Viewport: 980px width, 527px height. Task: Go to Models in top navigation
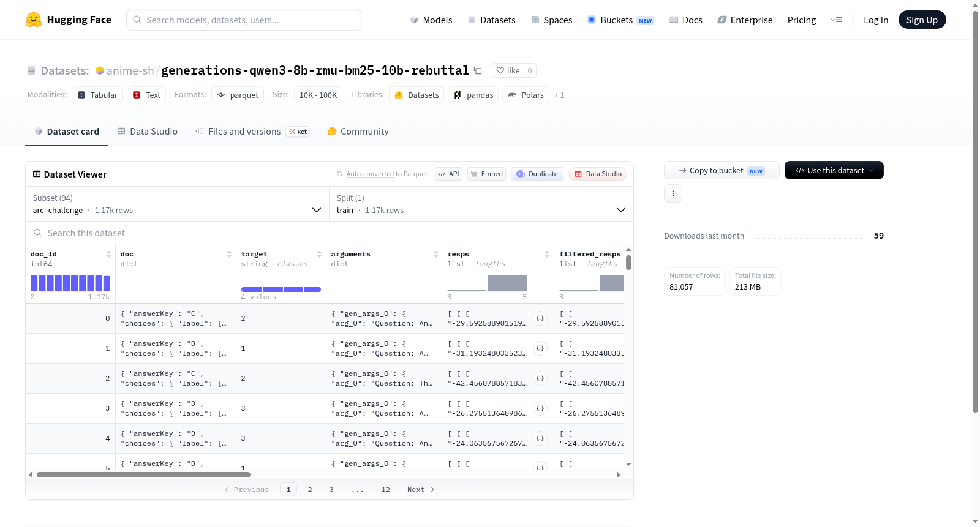click(431, 20)
